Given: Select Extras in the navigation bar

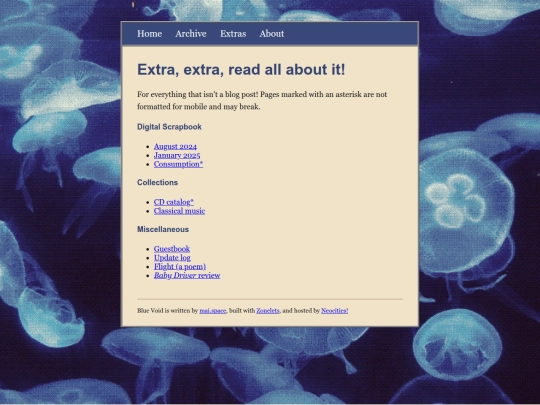Looking at the screenshot, I should [233, 34].
